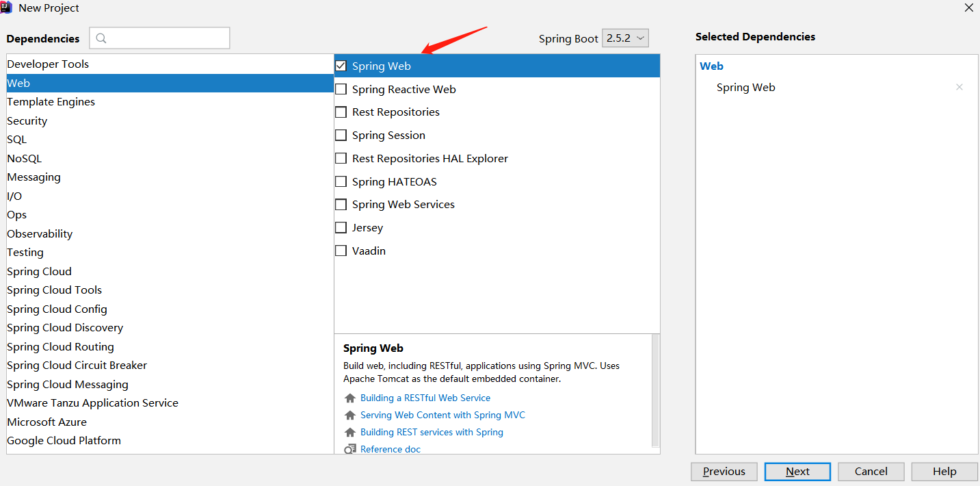980x486 pixels.
Task: Remove Spring Web with the x icon
Action: coord(959,87)
